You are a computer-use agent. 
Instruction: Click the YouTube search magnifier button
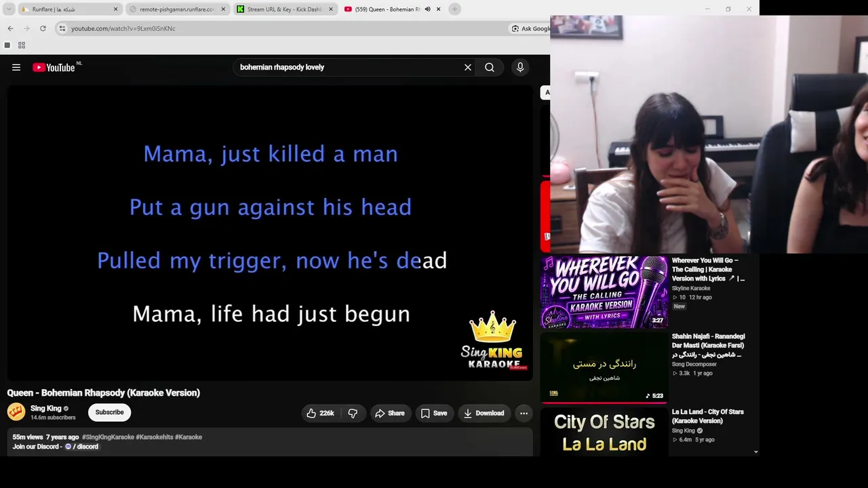click(490, 67)
